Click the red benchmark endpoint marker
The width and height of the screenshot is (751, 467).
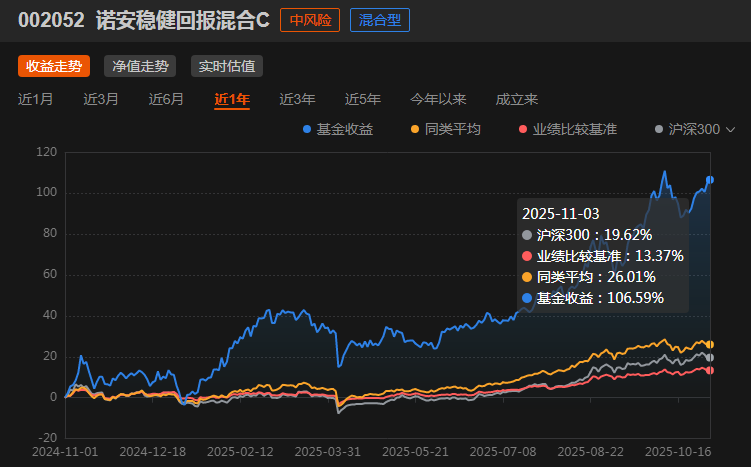click(710, 370)
